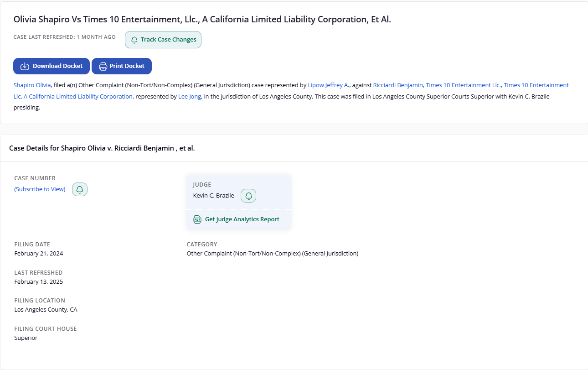This screenshot has height=370, width=588.
Task: Click filing location Los Angeles County, CA
Action: click(x=46, y=310)
